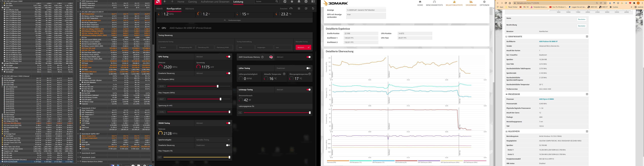The image size is (644, 166).
Task: Reset tuning settings icon in Radeon
Action: coord(313,8)
